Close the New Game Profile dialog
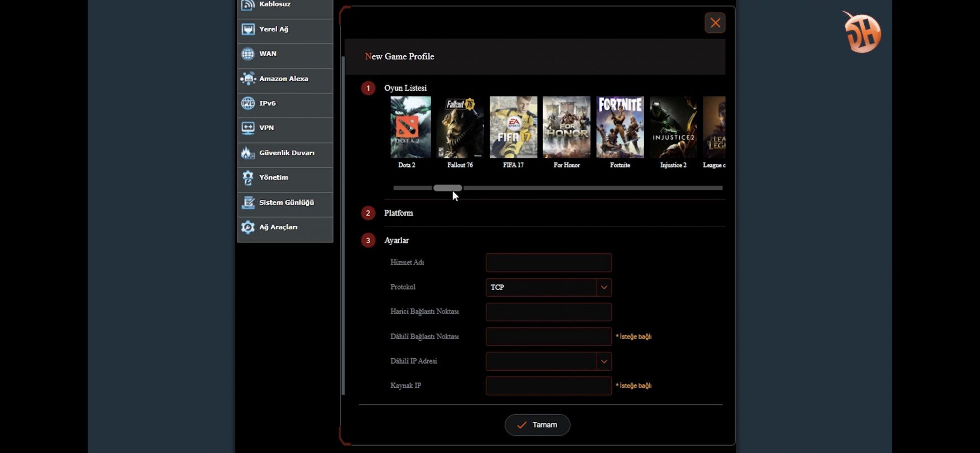980x453 pixels. (715, 23)
